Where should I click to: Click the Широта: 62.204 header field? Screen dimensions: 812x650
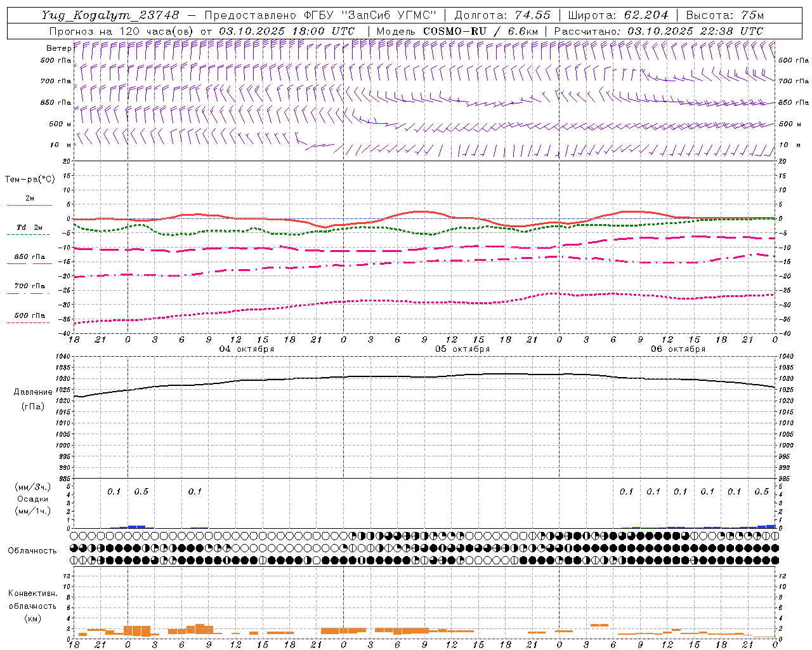(618, 15)
